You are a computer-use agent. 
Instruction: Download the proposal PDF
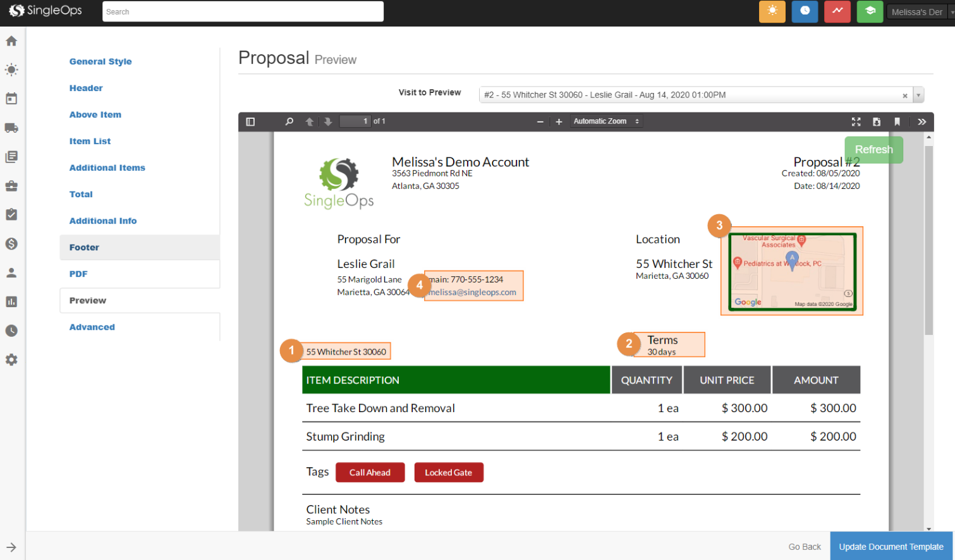pos(877,121)
